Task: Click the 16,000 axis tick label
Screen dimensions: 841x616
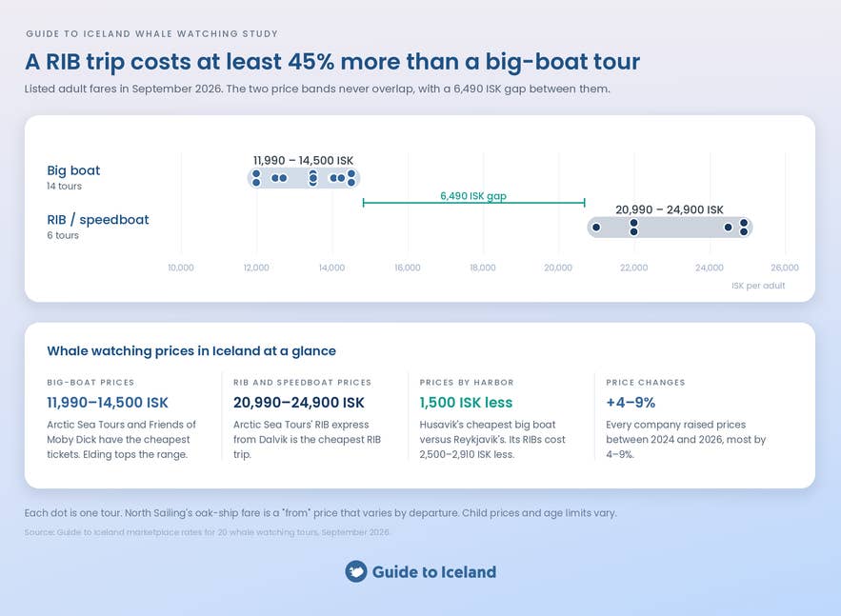Action: pos(408,268)
